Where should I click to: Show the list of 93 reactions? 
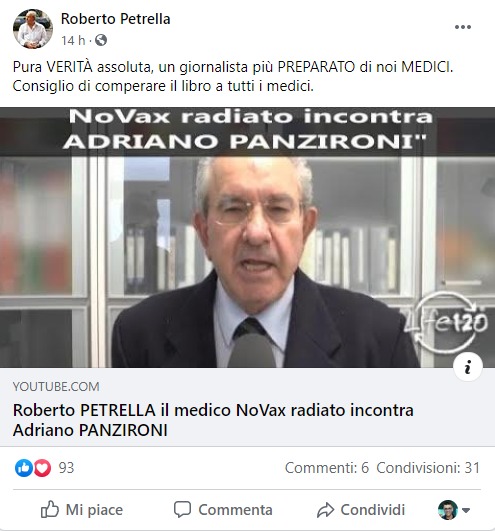point(66,468)
